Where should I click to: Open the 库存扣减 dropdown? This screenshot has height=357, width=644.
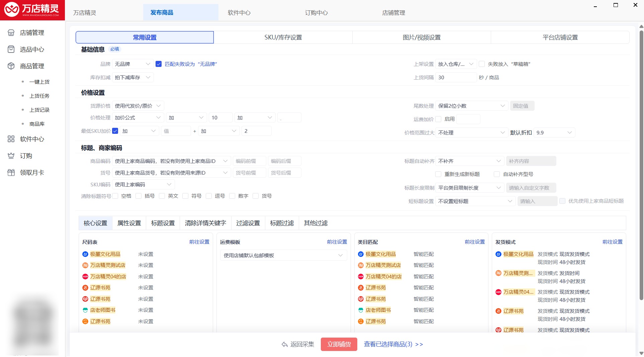133,77
